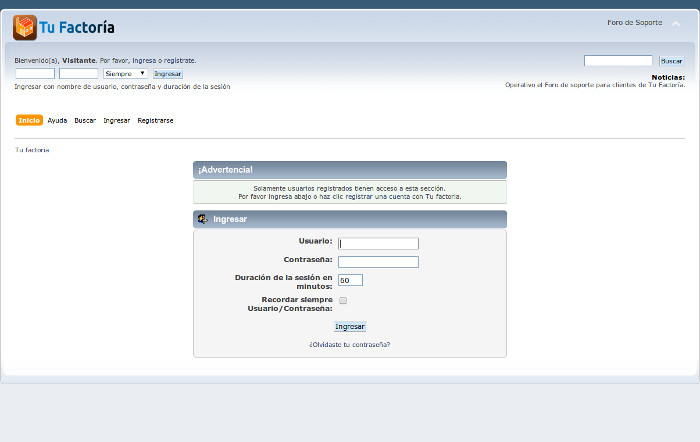This screenshot has height=442, width=700.
Task: Enable Recordar siempre Usuario/Contraseña checkbox
Action: (x=343, y=300)
